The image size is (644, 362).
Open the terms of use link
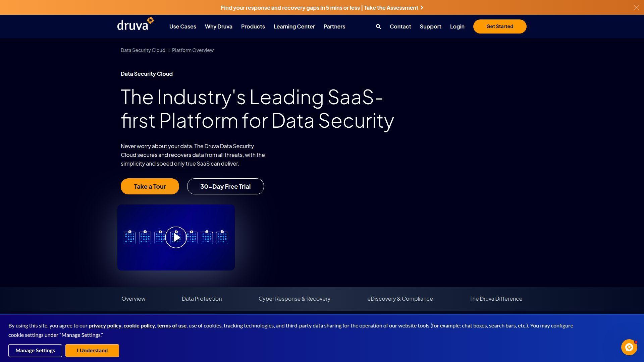click(172, 326)
